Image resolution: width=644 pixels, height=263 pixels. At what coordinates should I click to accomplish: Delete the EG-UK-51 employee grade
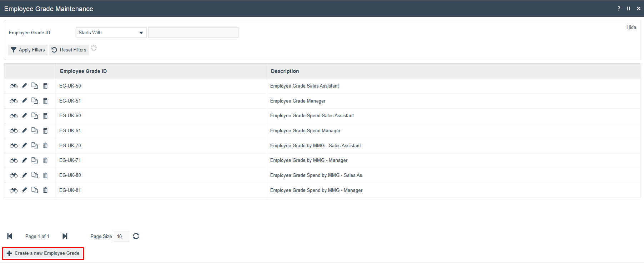point(45,101)
